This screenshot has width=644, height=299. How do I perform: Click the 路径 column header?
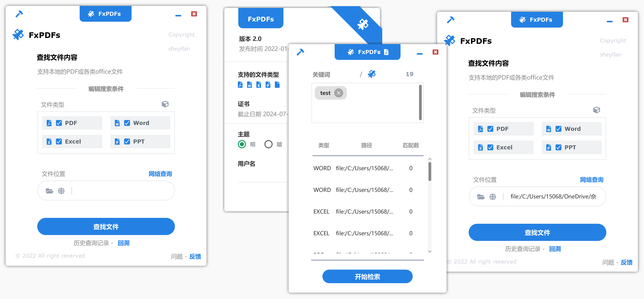click(366, 145)
